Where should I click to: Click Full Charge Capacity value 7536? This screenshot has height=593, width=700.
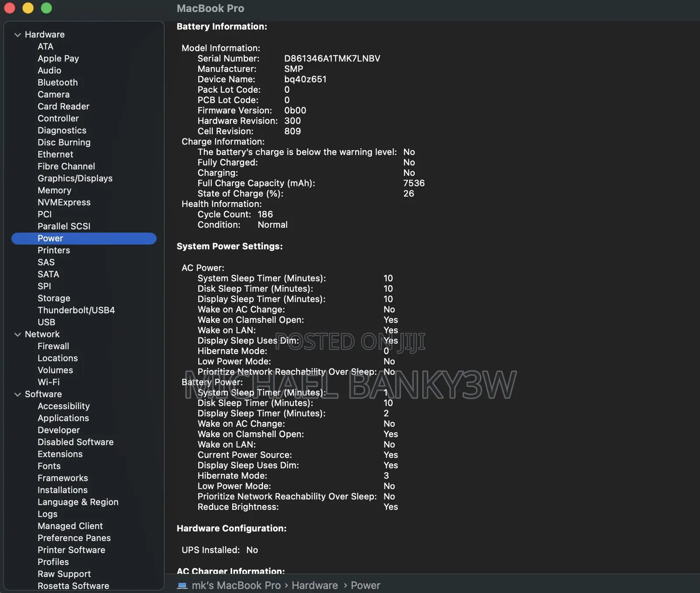pos(414,183)
